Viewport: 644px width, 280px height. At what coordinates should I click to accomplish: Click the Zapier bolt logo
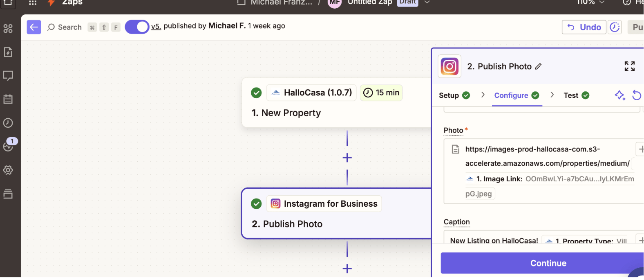[51, 2]
